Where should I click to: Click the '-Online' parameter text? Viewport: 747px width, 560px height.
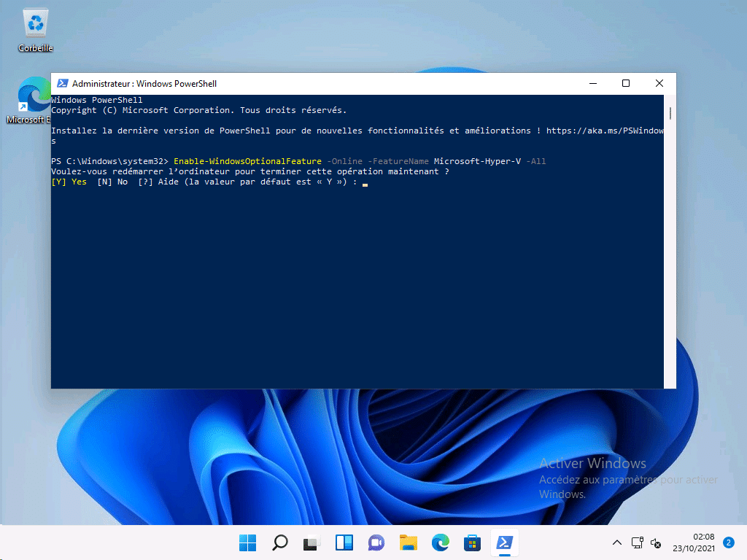pos(344,161)
